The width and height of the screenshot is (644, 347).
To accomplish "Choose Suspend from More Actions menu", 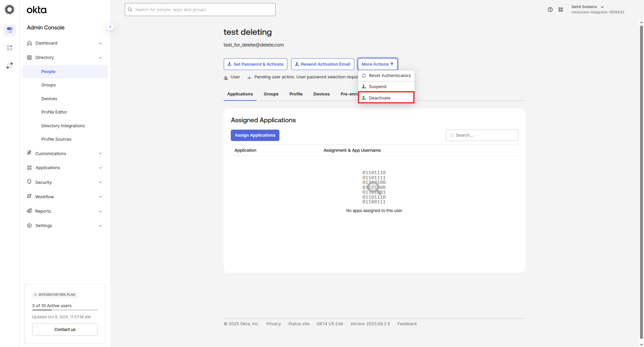I will [386, 87].
